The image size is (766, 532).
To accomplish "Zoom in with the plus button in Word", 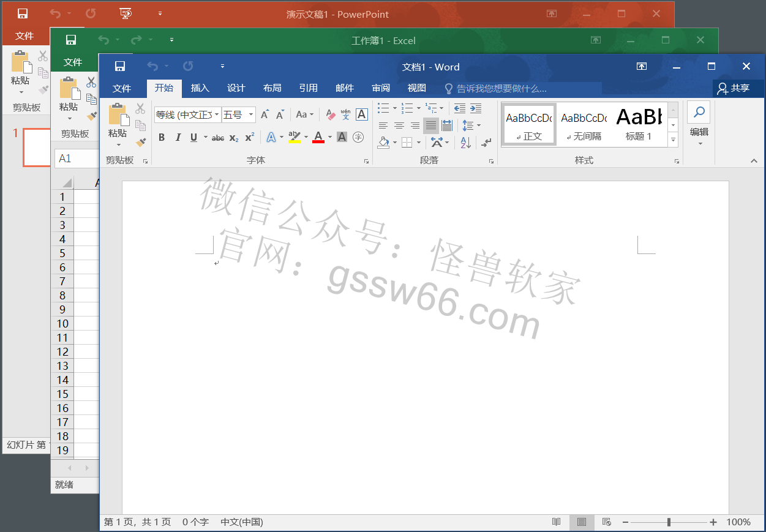I will [x=713, y=522].
